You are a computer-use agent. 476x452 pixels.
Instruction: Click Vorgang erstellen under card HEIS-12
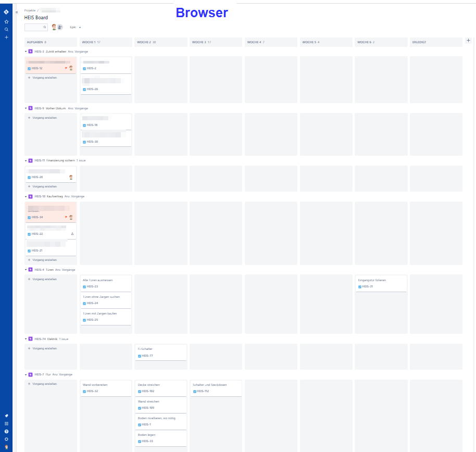[43, 78]
